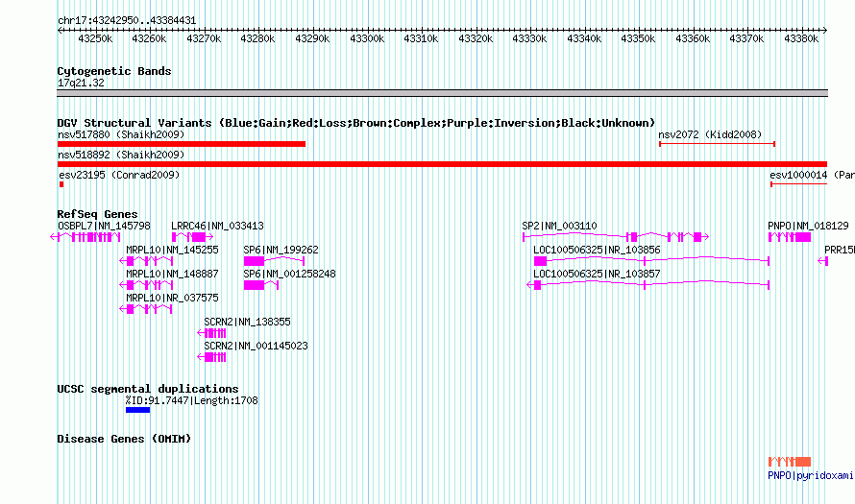Click the nsv517880 red loss variant bar
This screenshot has height=504, width=855.
pyautogui.click(x=181, y=144)
